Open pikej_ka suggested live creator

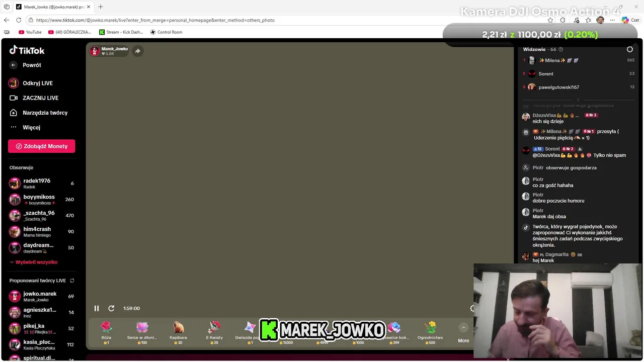click(x=42, y=328)
